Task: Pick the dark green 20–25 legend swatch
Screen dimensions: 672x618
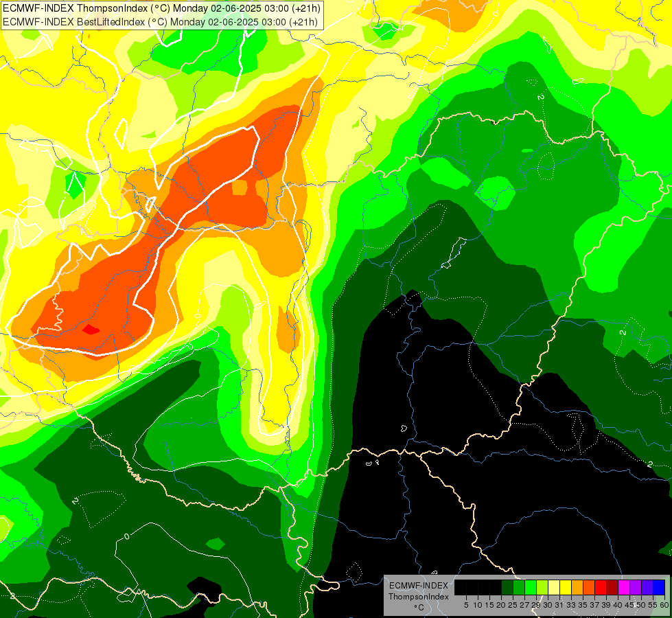Action: (507, 588)
